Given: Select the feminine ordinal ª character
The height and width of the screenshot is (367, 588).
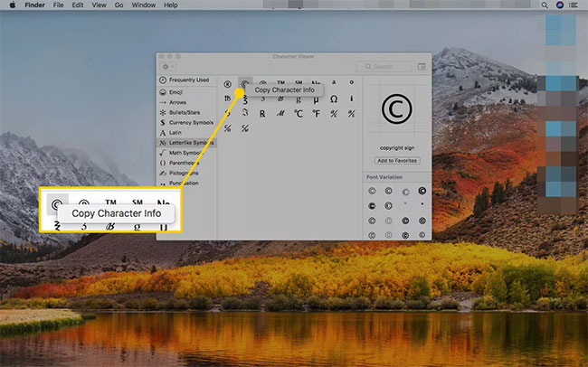Looking at the screenshot, I should [334, 82].
